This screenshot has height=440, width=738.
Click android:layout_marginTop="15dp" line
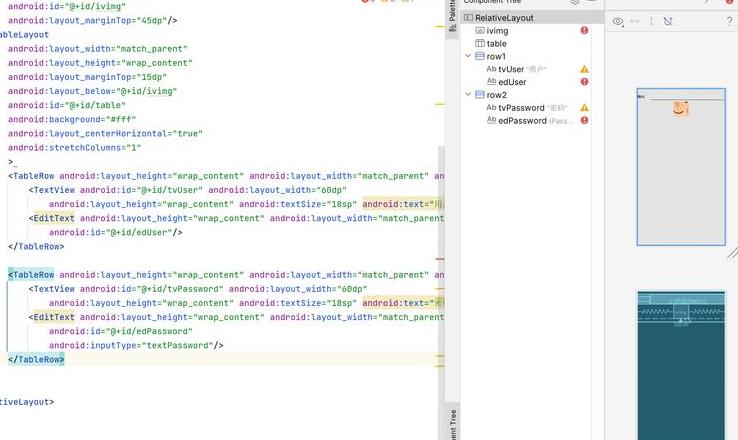pos(87,77)
